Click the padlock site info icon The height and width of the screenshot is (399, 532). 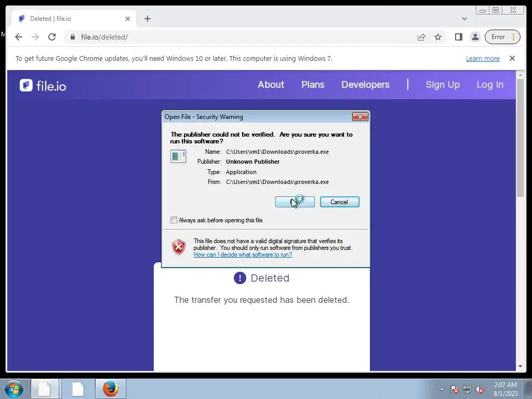point(72,37)
